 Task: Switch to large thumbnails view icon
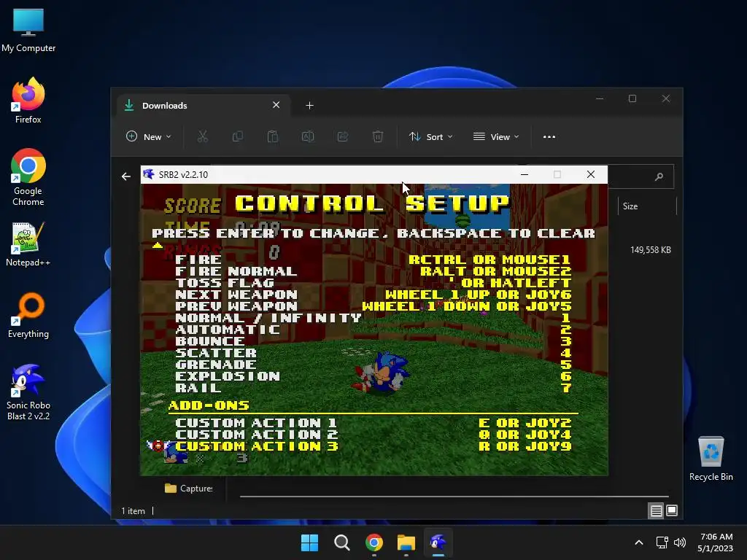pos(672,511)
